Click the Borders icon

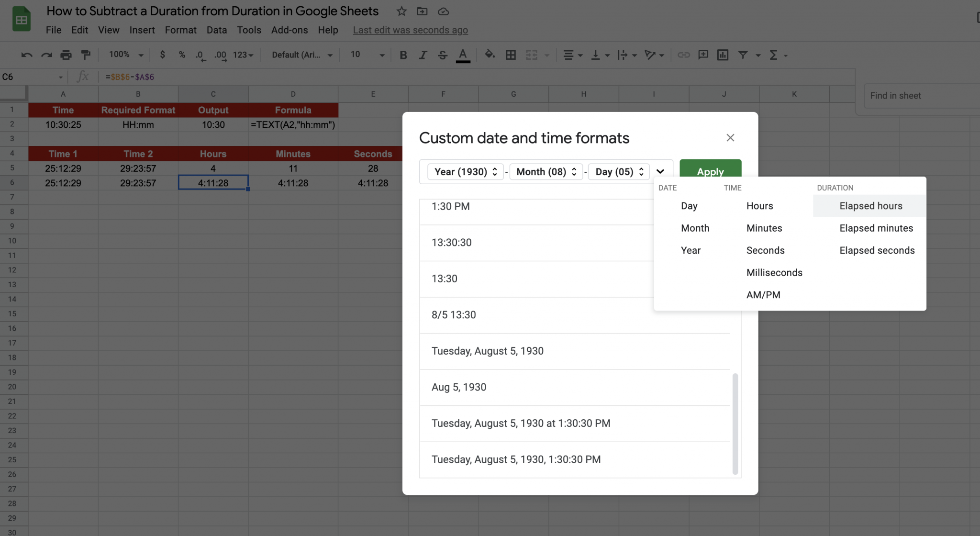point(510,55)
